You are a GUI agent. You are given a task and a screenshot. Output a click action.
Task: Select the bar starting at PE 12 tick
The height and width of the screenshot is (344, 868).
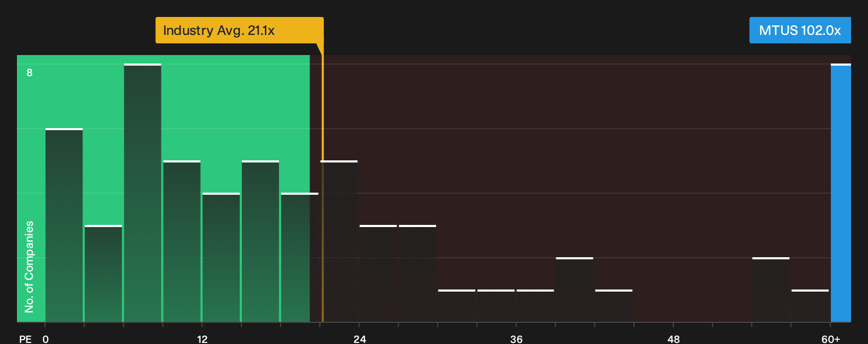point(221,257)
